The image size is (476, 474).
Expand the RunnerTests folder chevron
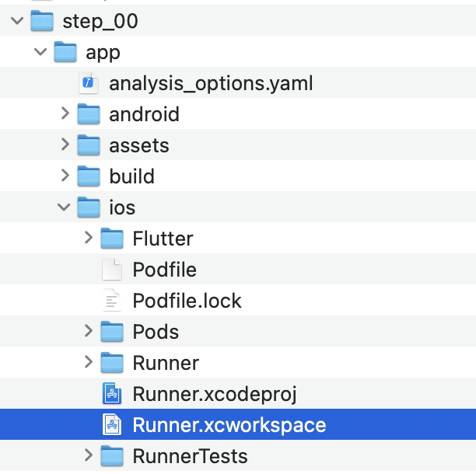click(89, 455)
